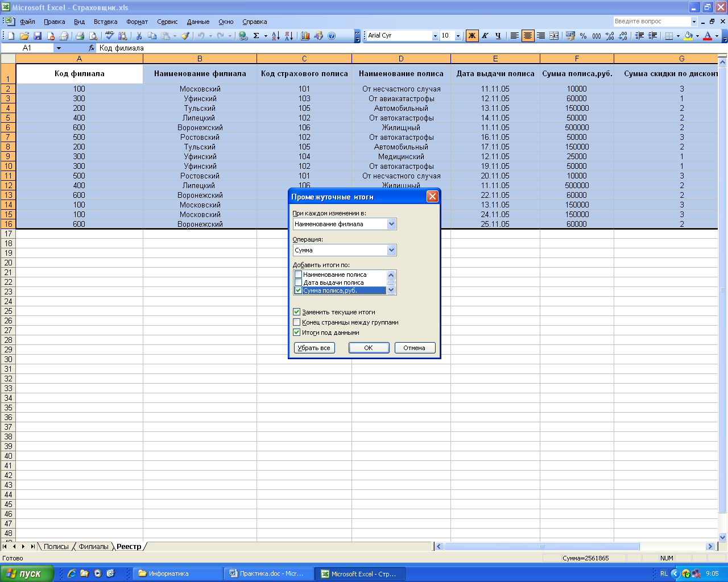Open the Информатика folder from the taskbar
The width and height of the screenshot is (728, 582).
(x=178, y=573)
